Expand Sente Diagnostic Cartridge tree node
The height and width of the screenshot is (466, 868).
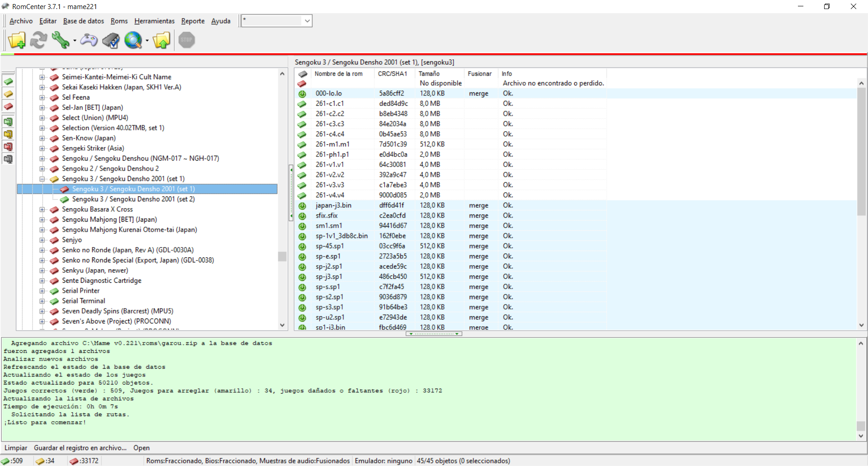[42, 281]
